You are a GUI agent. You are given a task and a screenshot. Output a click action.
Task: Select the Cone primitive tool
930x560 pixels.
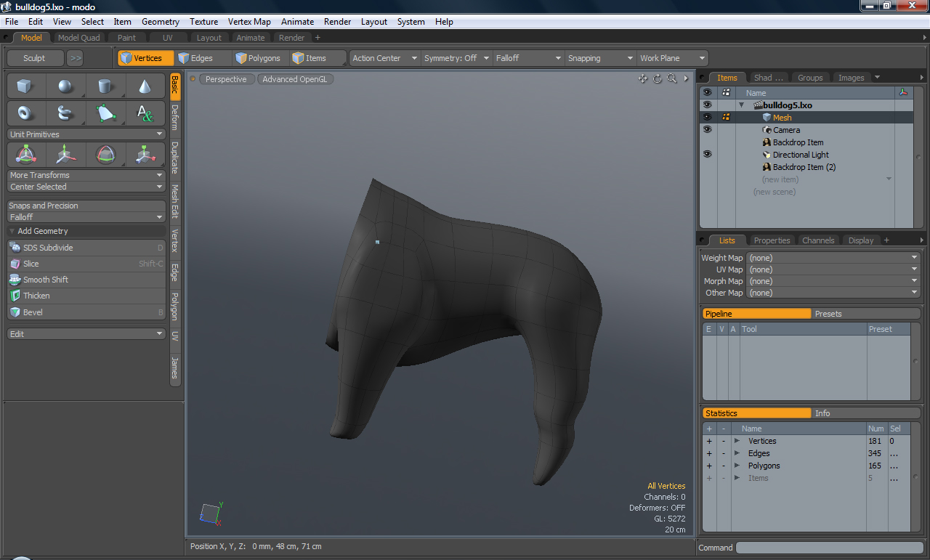145,86
